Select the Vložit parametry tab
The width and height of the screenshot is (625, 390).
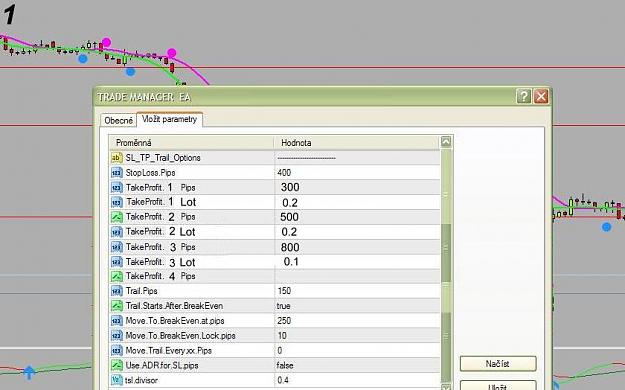(x=169, y=119)
